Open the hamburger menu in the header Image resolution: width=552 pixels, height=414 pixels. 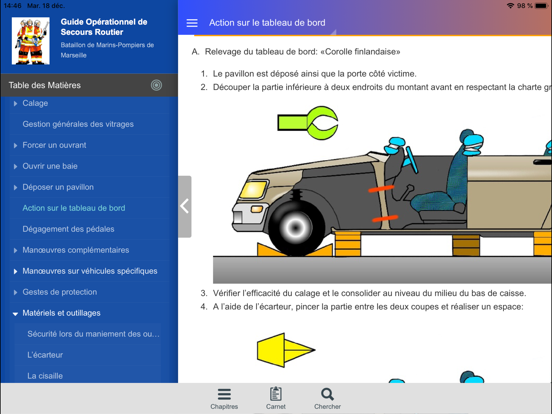point(192,23)
